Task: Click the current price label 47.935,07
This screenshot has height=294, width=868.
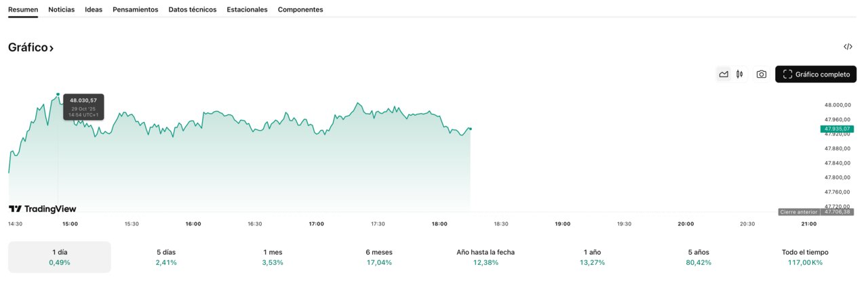Action: (x=837, y=129)
